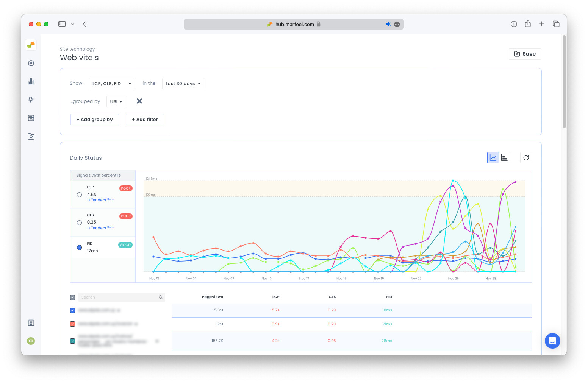
Task: Open the compass explore icon in sidebar
Action: (31, 63)
